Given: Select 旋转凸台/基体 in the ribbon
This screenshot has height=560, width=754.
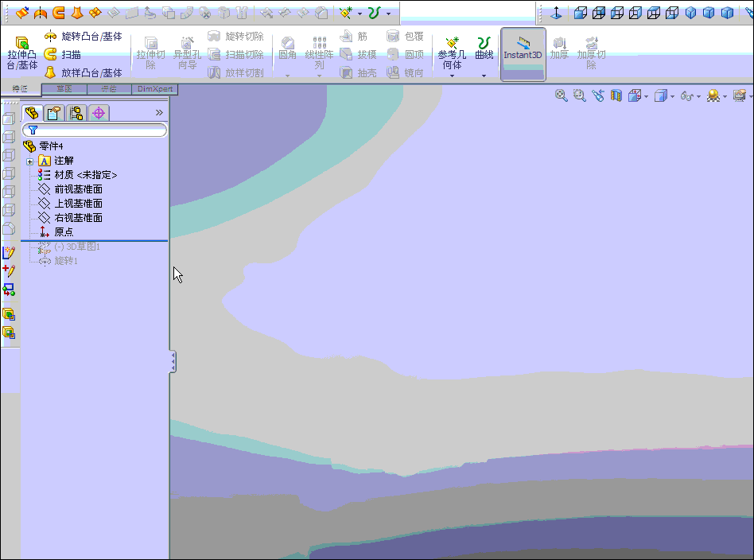Looking at the screenshot, I should [x=83, y=36].
